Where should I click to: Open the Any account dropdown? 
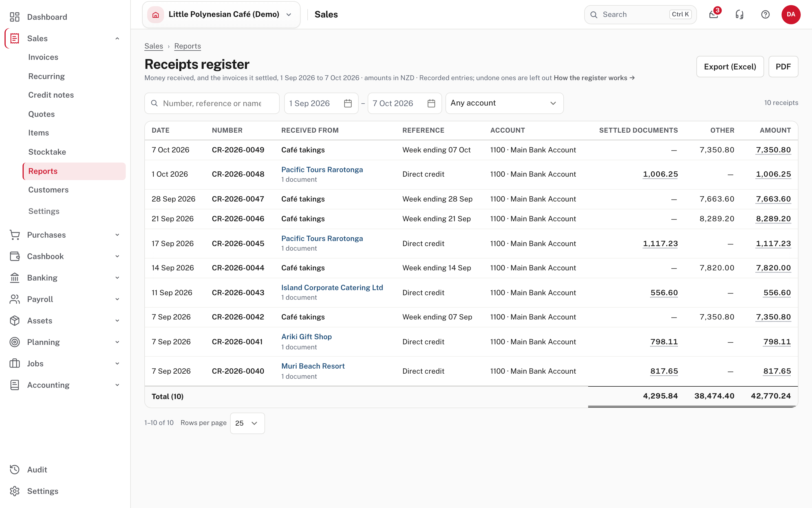coord(504,103)
